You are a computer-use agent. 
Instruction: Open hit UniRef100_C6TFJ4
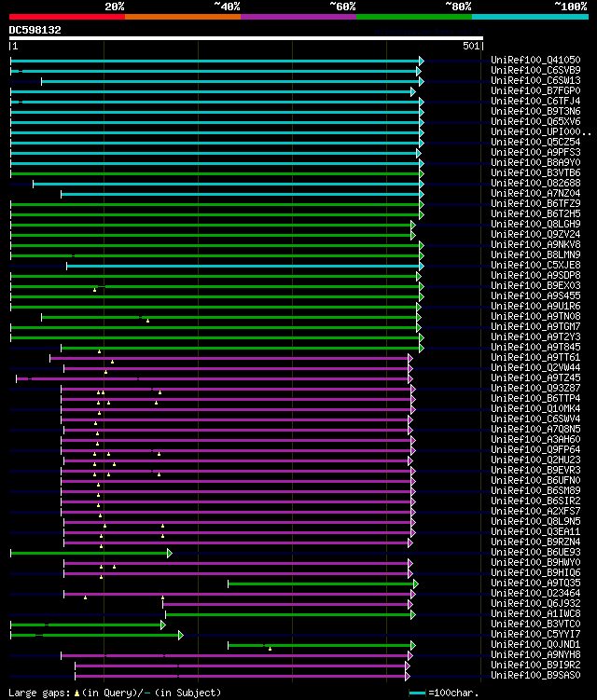click(535, 101)
